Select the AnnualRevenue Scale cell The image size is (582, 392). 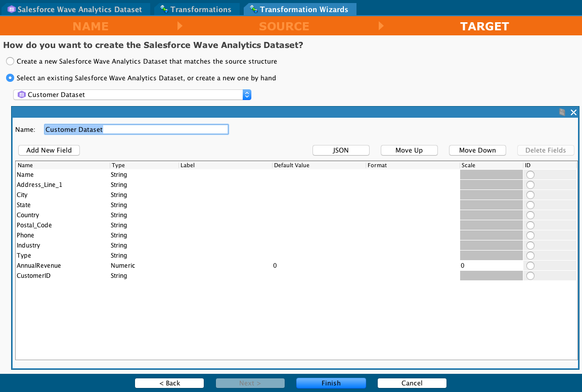pyautogui.click(x=490, y=266)
